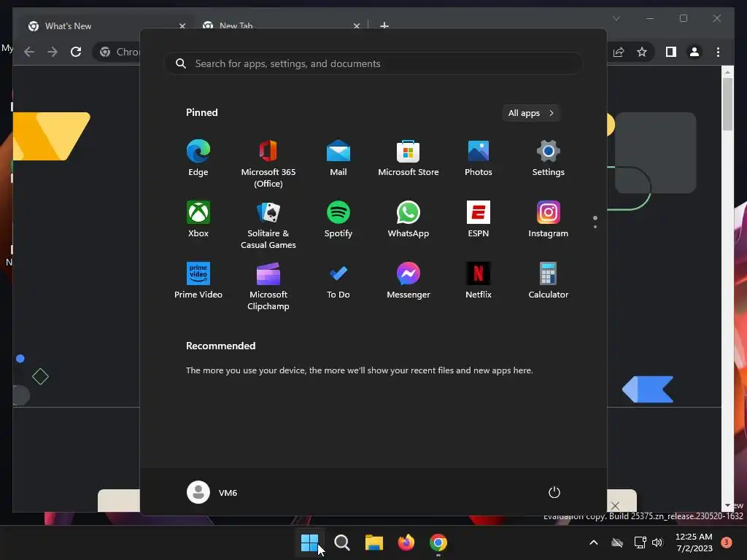The height and width of the screenshot is (560, 747).
Task: Open File Explorer from taskbar
Action: (x=374, y=542)
